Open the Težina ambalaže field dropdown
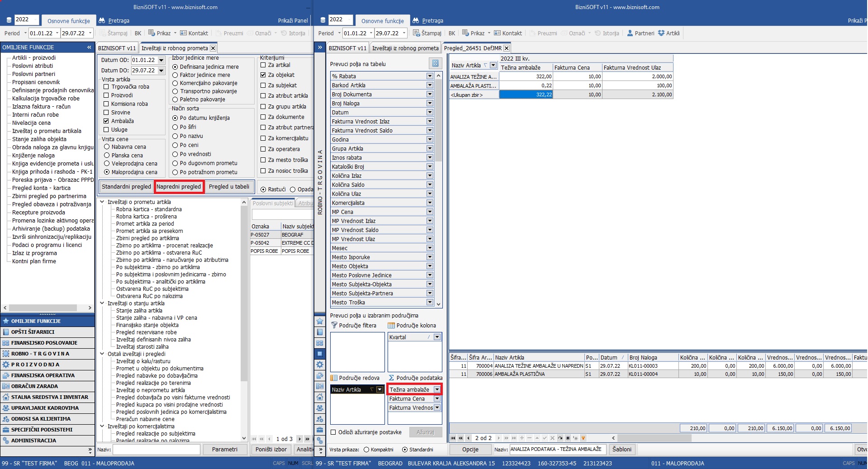 (x=437, y=389)
